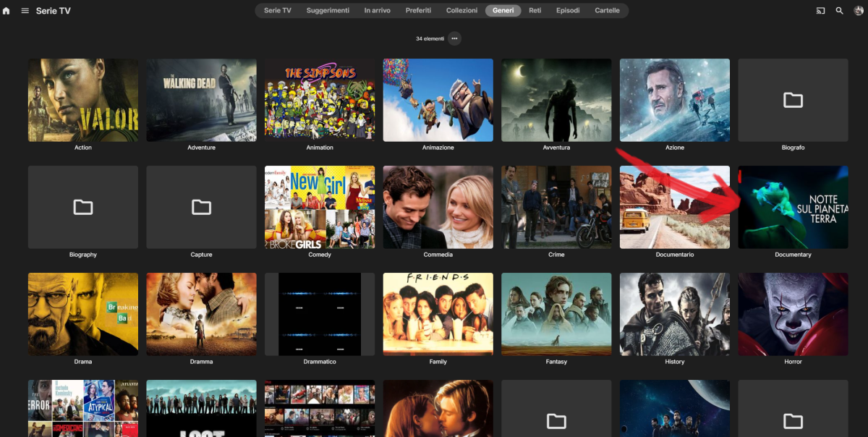Click the 34 elementi count text

(x=430, y=38)
